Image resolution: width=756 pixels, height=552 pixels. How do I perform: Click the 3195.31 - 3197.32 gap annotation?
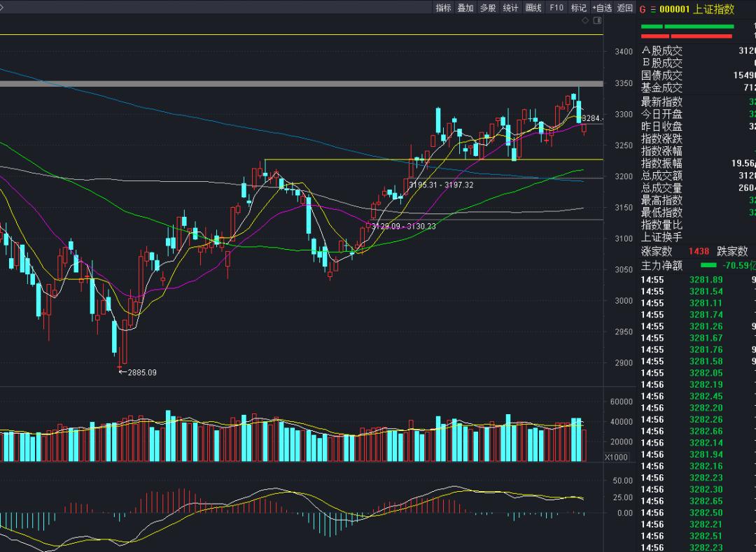click(x=441, y=185)
